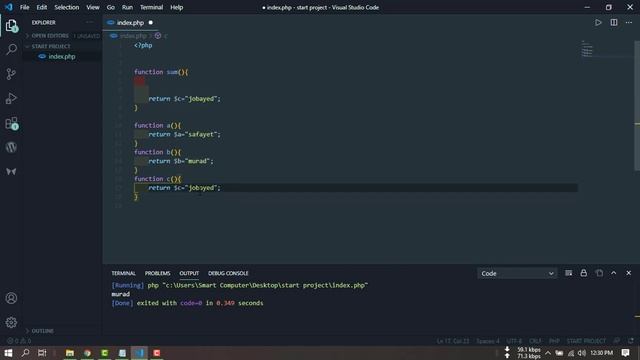Screen dimensions: 640x360
Task: Click the notifications bell in status bar
Action: pyautogui.click(x=631, y=340)
